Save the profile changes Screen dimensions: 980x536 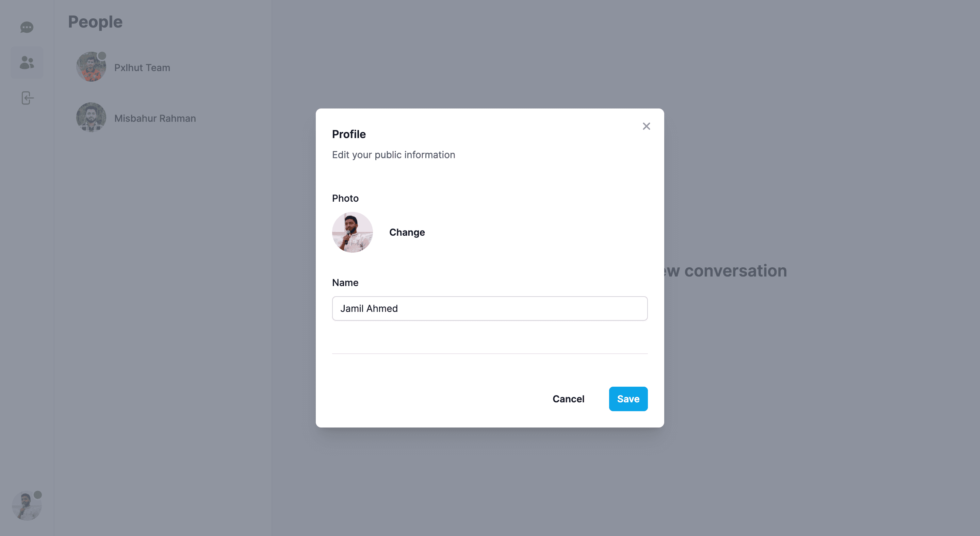tap(628, 399)
